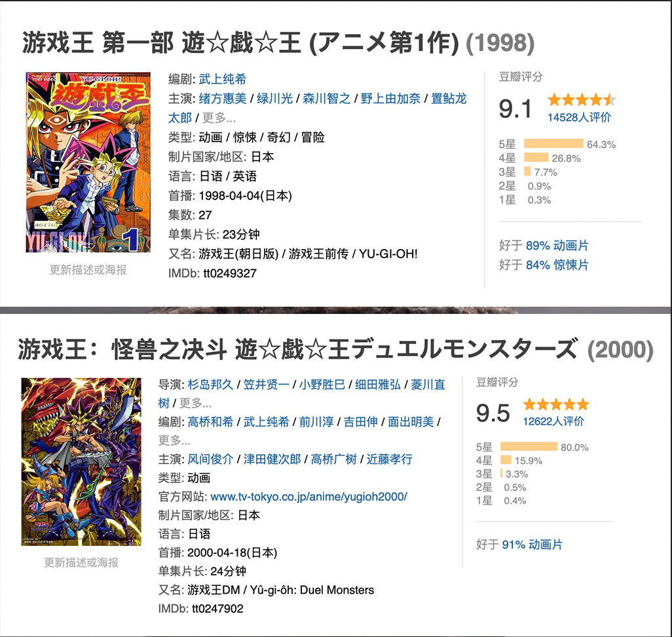Open 91% 动画片 ranking link
Image resolution: width=672 pixels, height=637 pixels.
point(532,545)
